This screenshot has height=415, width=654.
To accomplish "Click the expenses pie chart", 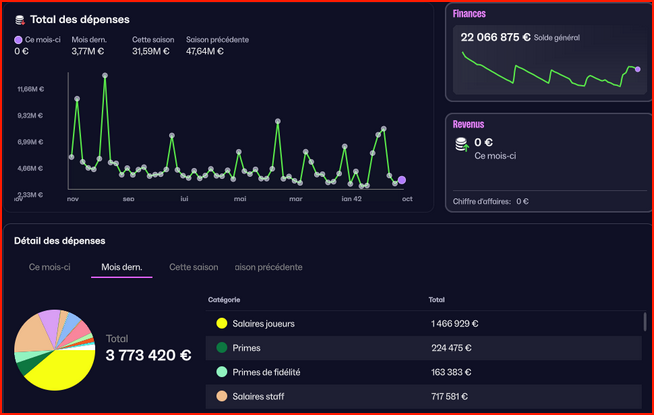I will 54,349.
